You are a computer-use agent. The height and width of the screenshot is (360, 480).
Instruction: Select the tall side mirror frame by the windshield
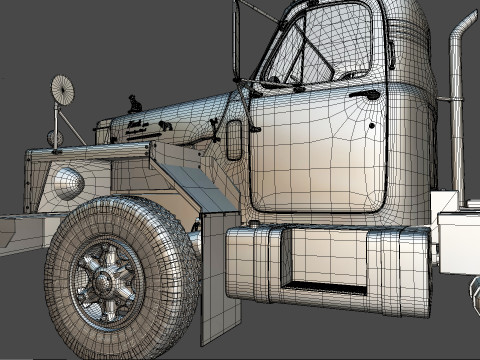click(236, 41)
